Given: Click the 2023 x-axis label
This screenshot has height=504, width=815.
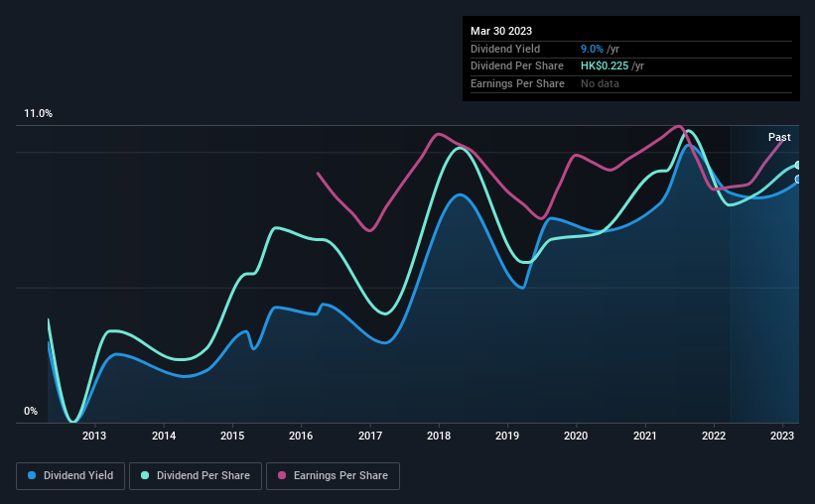Looking at the screenshot, I should pos(782,436).
